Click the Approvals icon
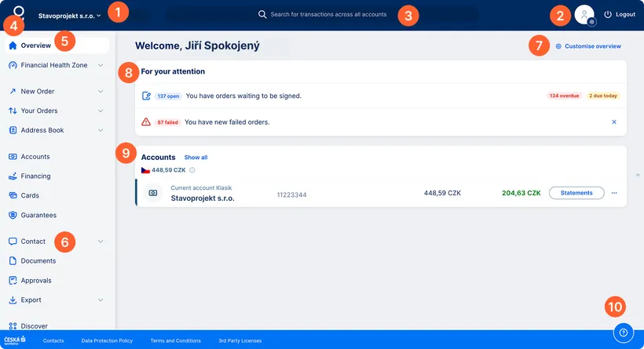This screenshot has width=644, height=349. tap(13, 281)
